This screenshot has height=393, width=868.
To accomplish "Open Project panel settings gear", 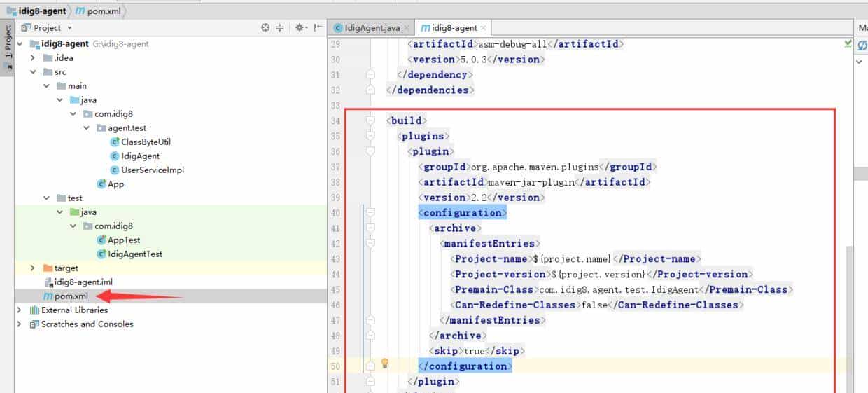I will 300,28.
